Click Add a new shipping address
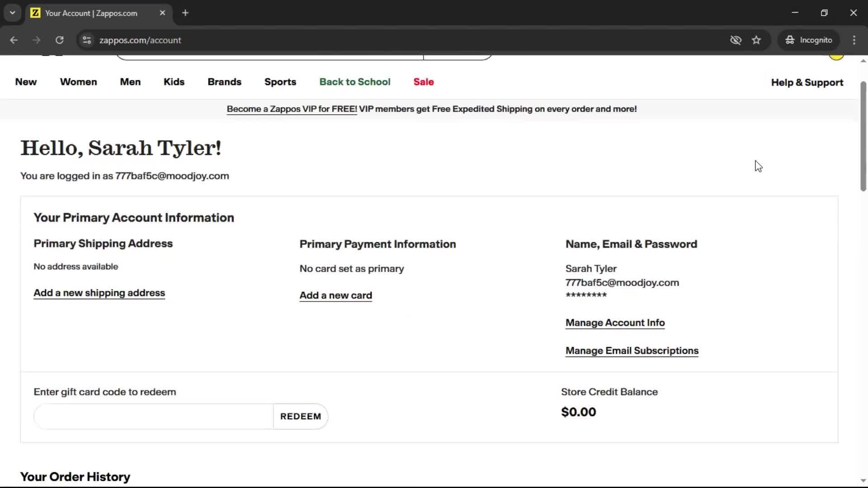This screenshot has width=868, height=488. (99, 293)
